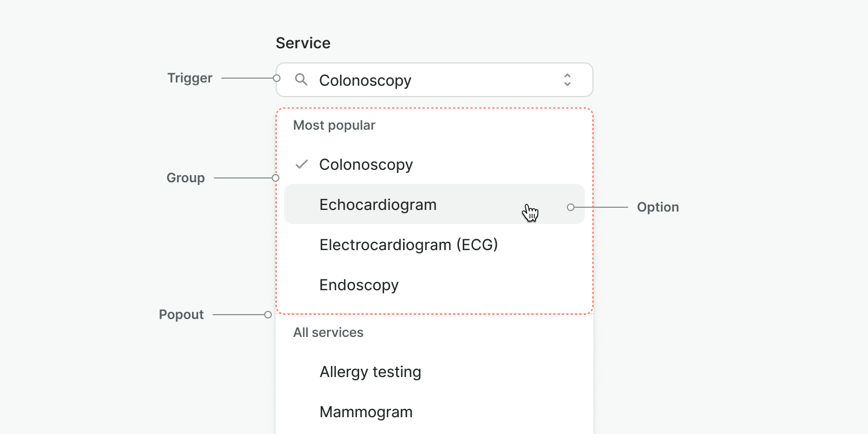Pick the Endoscopy option
Screen dimensions: 868x434
pyautogui.click(x=434, y=285)
